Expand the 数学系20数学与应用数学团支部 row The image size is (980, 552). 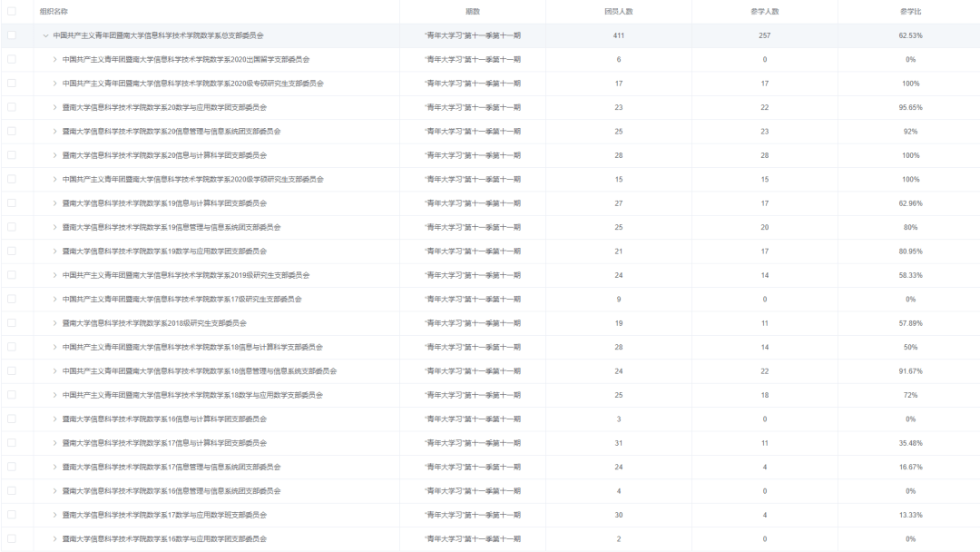coord(55,107)
